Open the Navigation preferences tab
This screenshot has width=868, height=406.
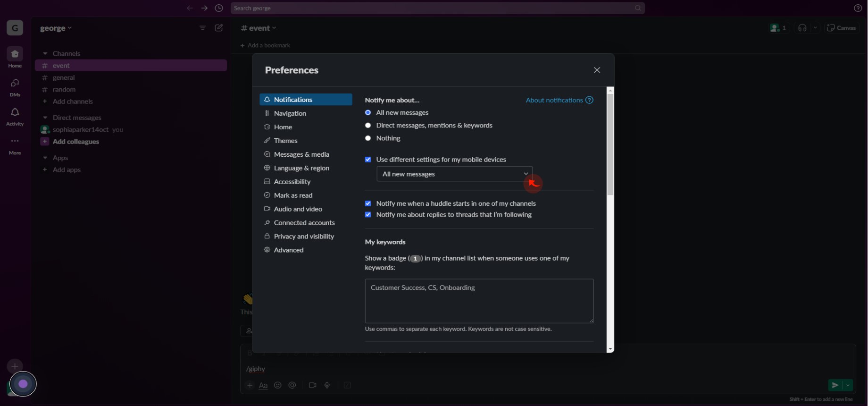tap(306, 113)
